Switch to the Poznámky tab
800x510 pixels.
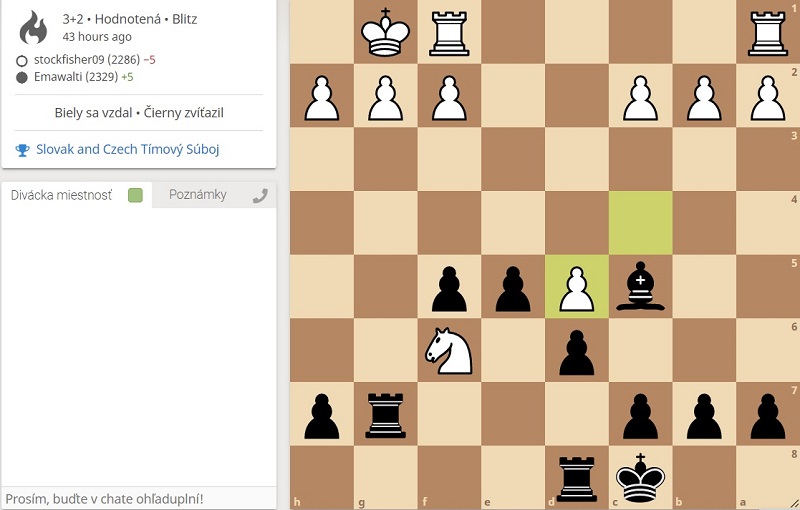coord(197,195)
